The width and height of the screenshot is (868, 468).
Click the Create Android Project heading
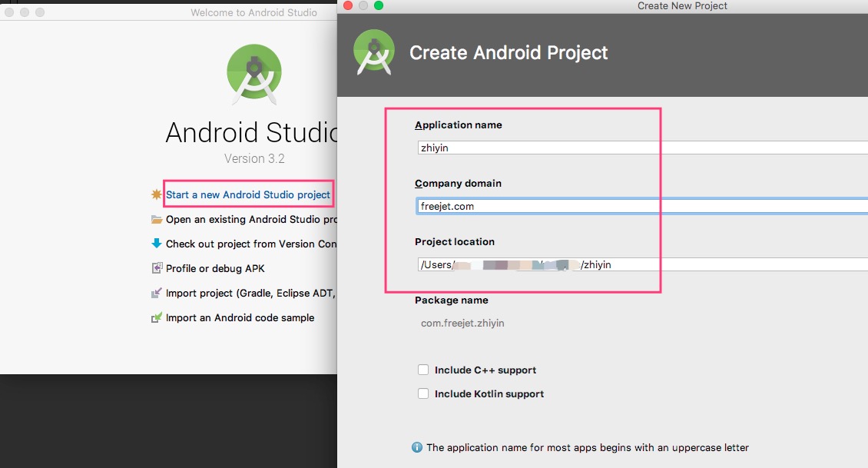pyautogui.click(x=509, y=52)
